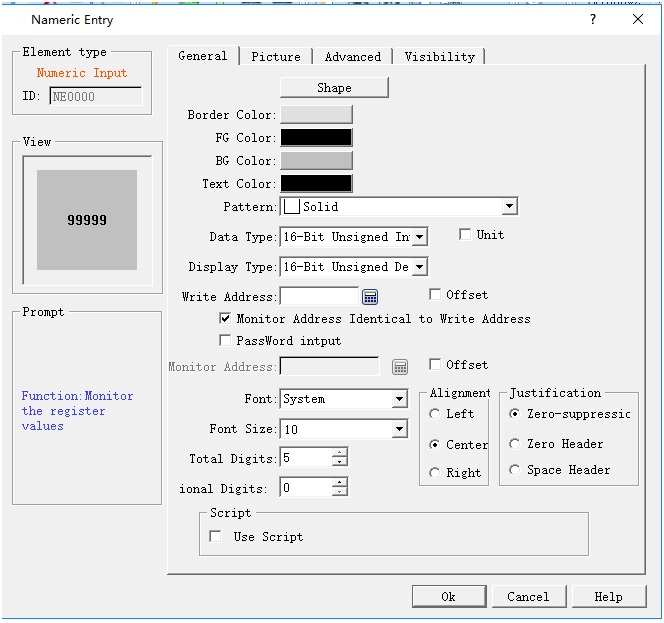Increase Total Digits with up arrow

tap(340, 453)
